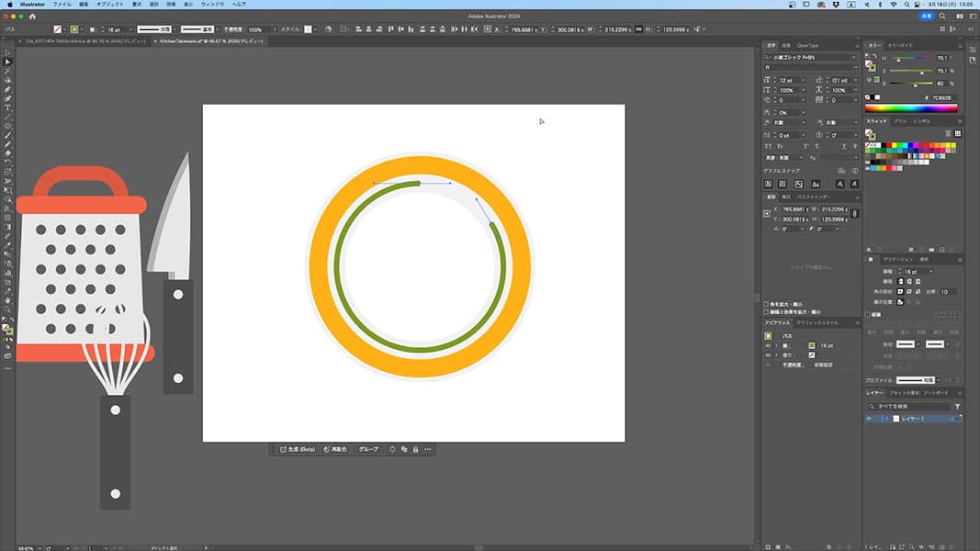
Task: Select the Paintbrush tool
Action: point(7,134)
